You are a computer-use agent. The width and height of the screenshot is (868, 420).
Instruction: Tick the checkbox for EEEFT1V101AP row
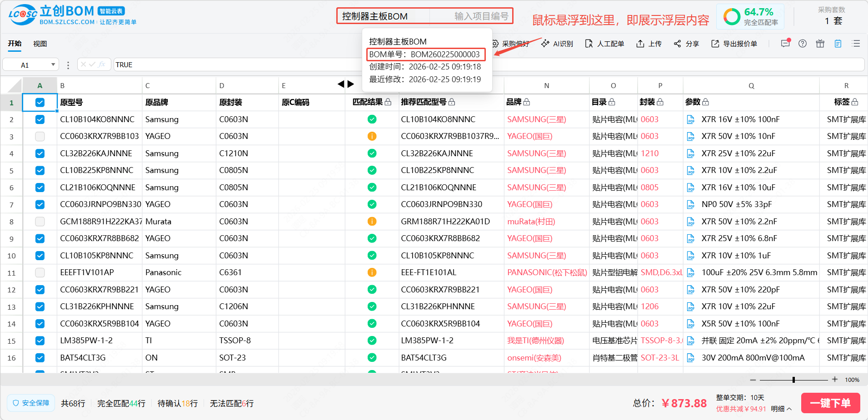tap(40, 272)
